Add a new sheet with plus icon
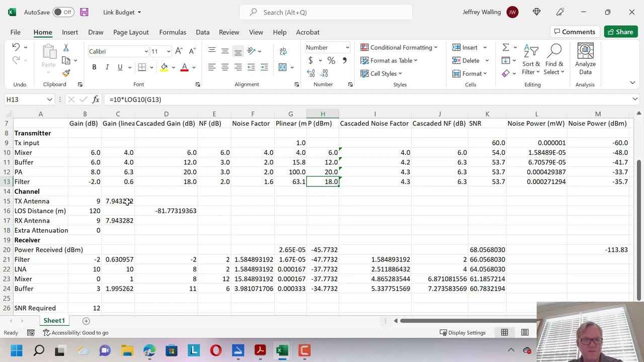The image size is (644, 362). point(86,321)
